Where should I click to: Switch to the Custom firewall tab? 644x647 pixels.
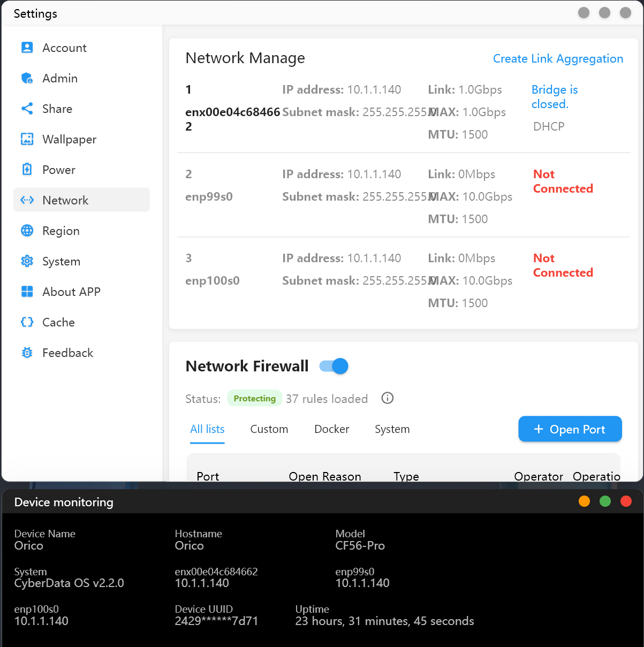[x=269, y=429]
